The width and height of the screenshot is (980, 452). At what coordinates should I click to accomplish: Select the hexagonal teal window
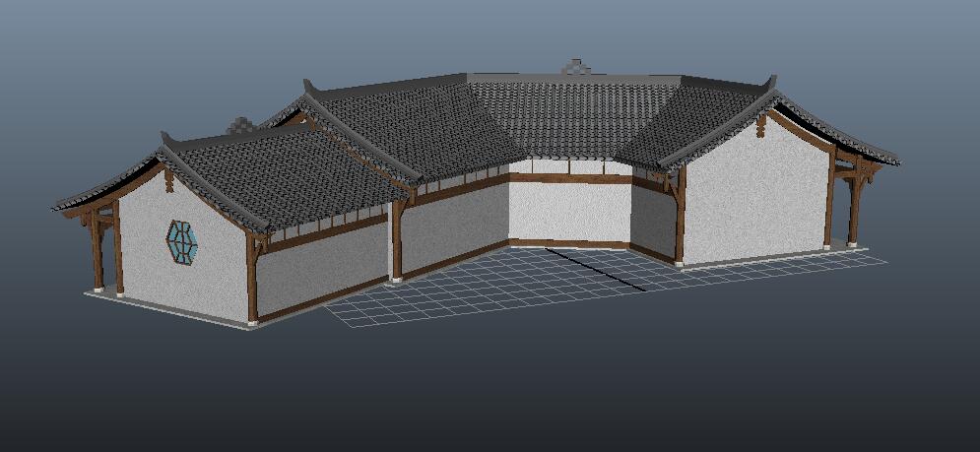[180, 241]
